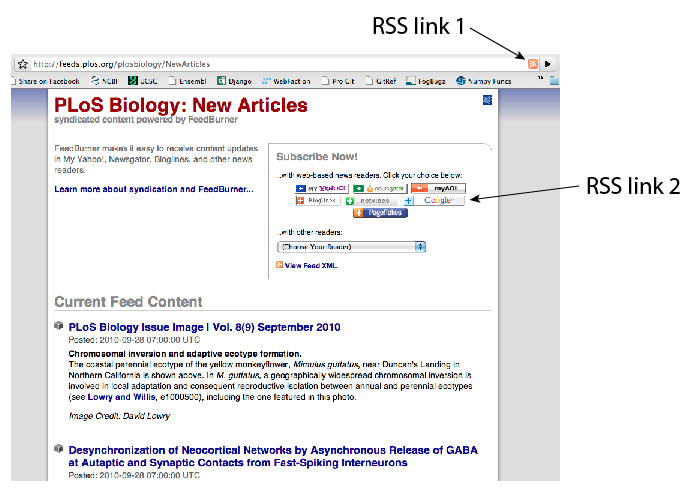
Task: Click the PLoS Biology: New Articles heading
Action: [x=181, y=105]
